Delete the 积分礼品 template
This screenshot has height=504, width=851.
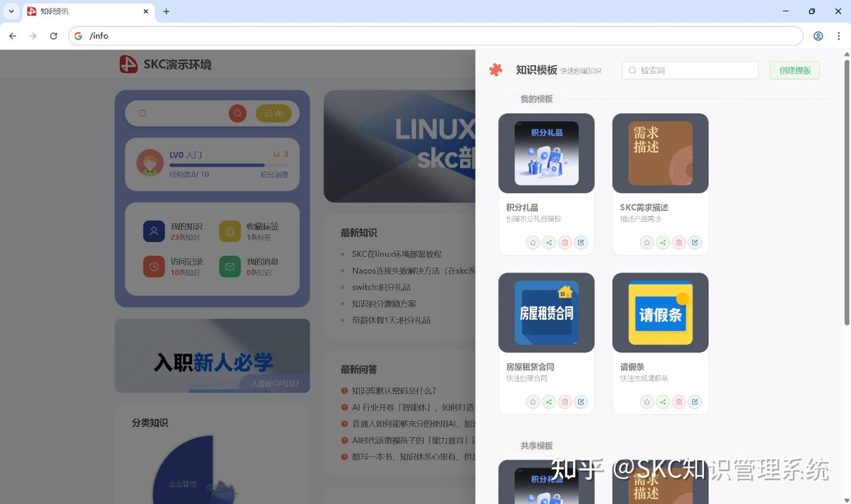point(565,242)
